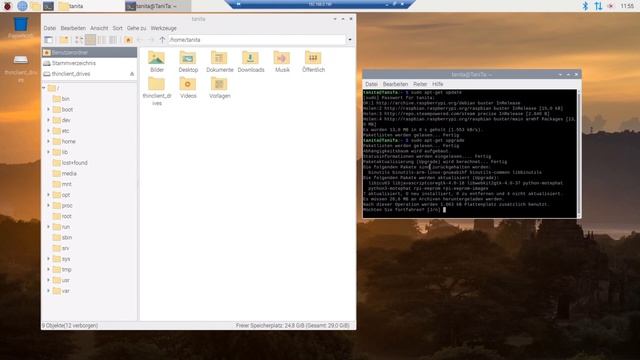Open the network tray indicator

click(598, 6)
